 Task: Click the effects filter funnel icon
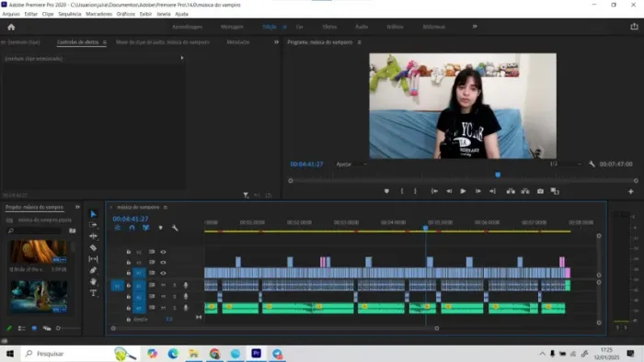[246, 195]
